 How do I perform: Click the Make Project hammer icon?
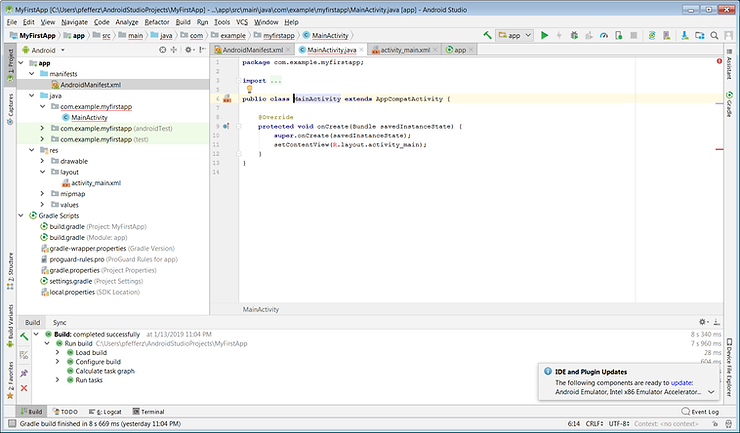(487, 35)
